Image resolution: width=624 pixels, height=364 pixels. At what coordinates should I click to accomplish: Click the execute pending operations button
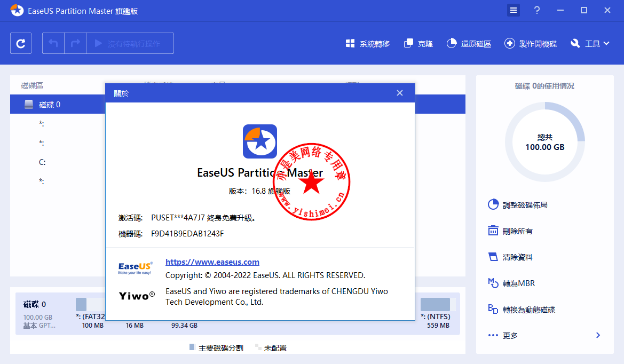pos(130,43)
